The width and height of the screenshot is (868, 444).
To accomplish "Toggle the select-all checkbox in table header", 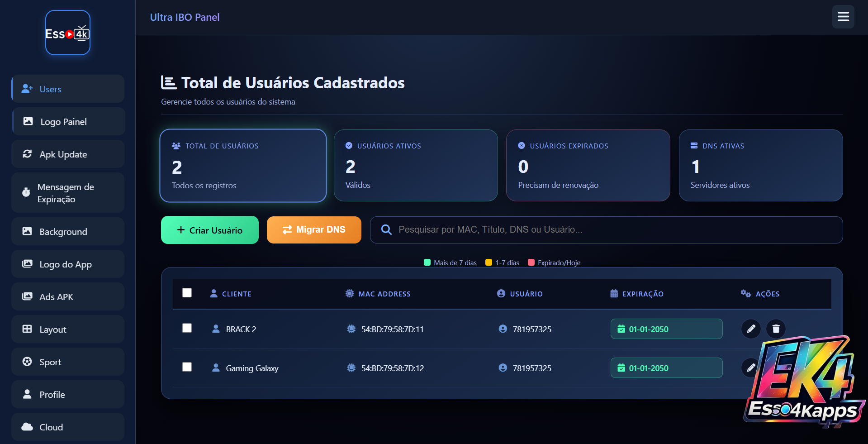I will click(x=187, y=293).
